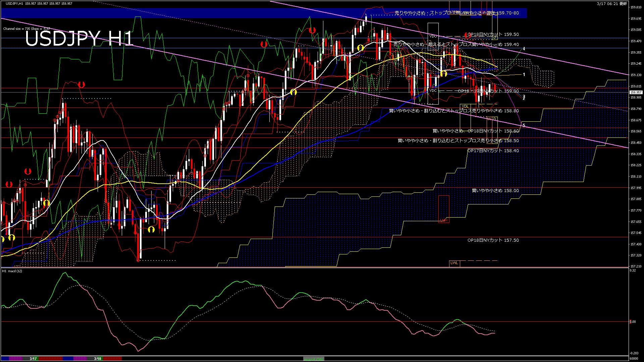Click the 買いやや小さめ 158.00 order label

(495, 191)
